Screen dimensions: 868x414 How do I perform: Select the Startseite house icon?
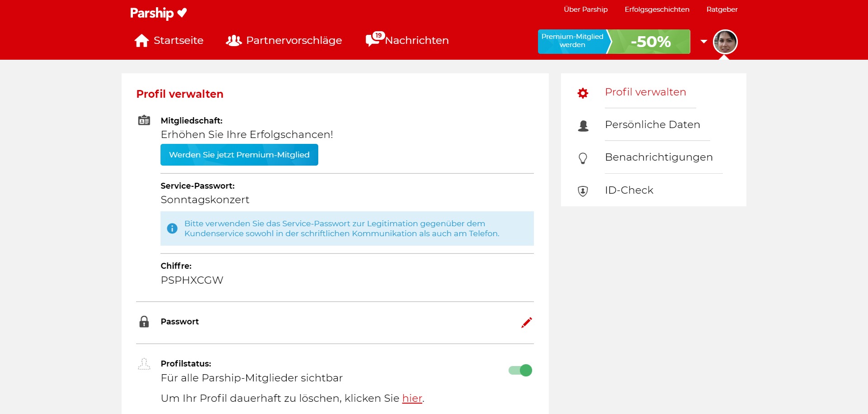pyautogui.click(x=142, y=40)
